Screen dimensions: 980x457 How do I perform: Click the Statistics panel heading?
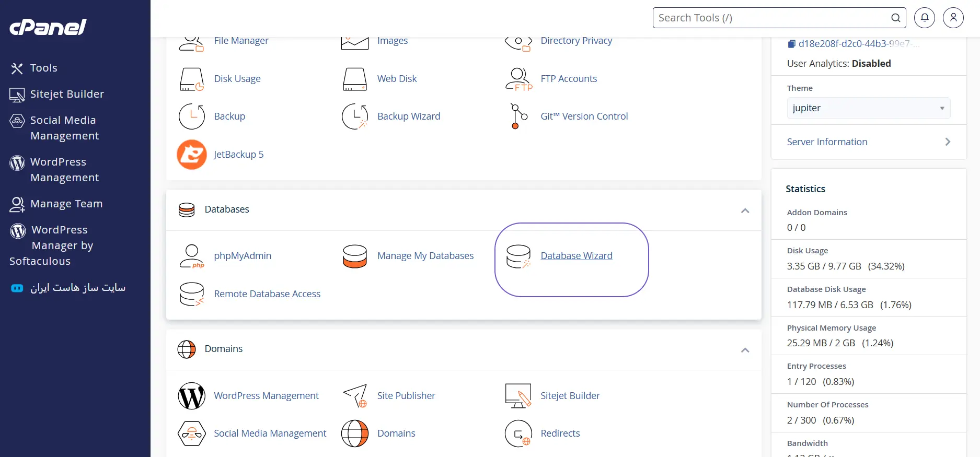(805, 189)
